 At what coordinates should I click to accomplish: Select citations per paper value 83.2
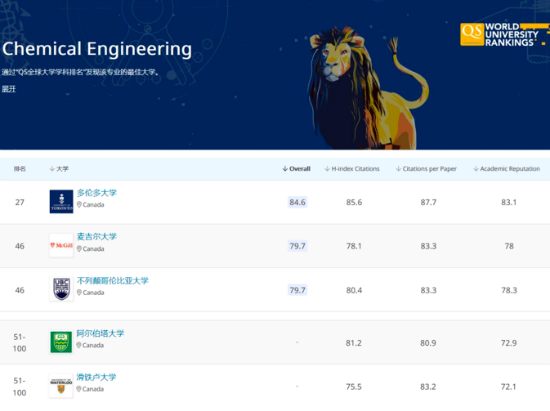428,386
